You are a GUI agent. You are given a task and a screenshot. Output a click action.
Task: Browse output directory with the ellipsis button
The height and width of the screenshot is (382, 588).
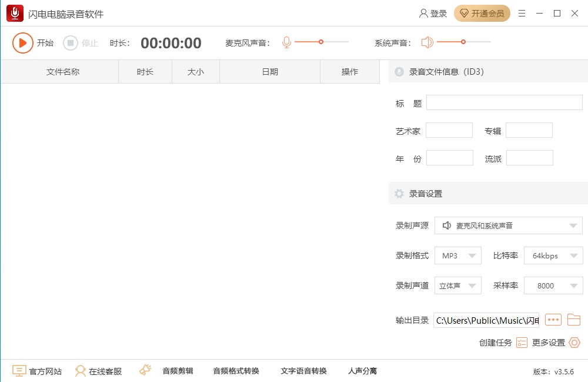(553, 320)
